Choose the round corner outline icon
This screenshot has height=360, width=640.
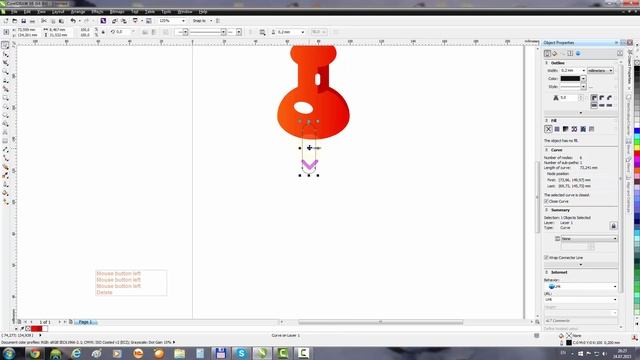tap(602, 98)
